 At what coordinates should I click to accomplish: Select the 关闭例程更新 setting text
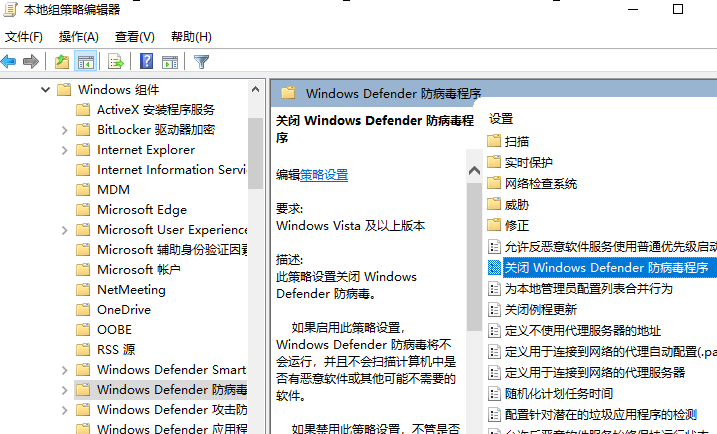540,310
